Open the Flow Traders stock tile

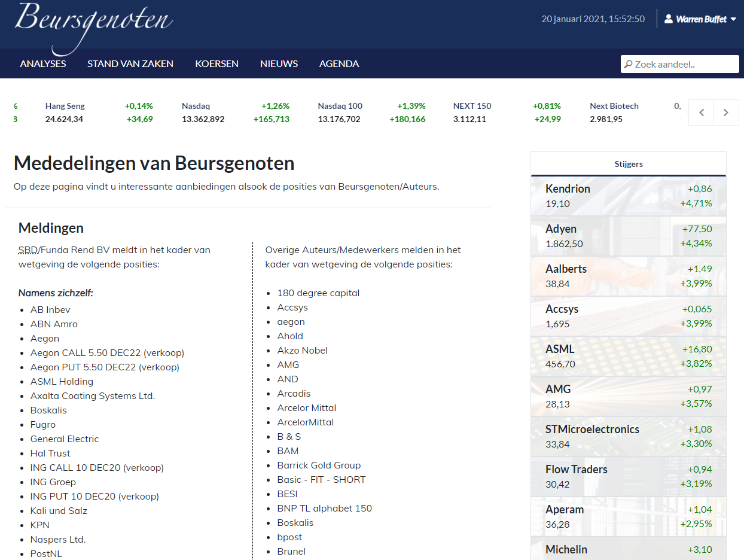[x=628, y=477]
